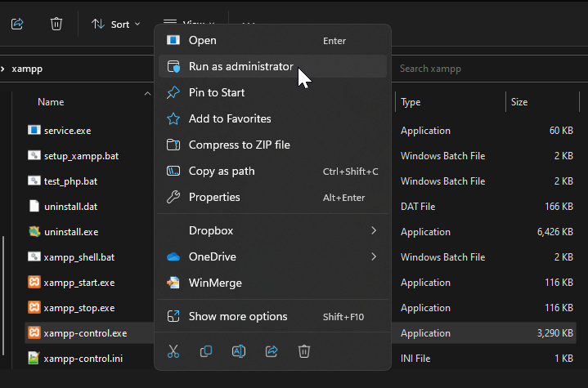Screen dimensions: 588x388
Task: Select Pin to Start
Action: click(x=272, y=92)
